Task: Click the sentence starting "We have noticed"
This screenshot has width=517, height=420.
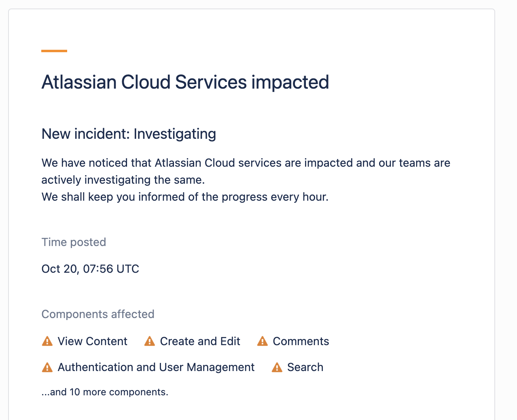Action: point(246,163)
